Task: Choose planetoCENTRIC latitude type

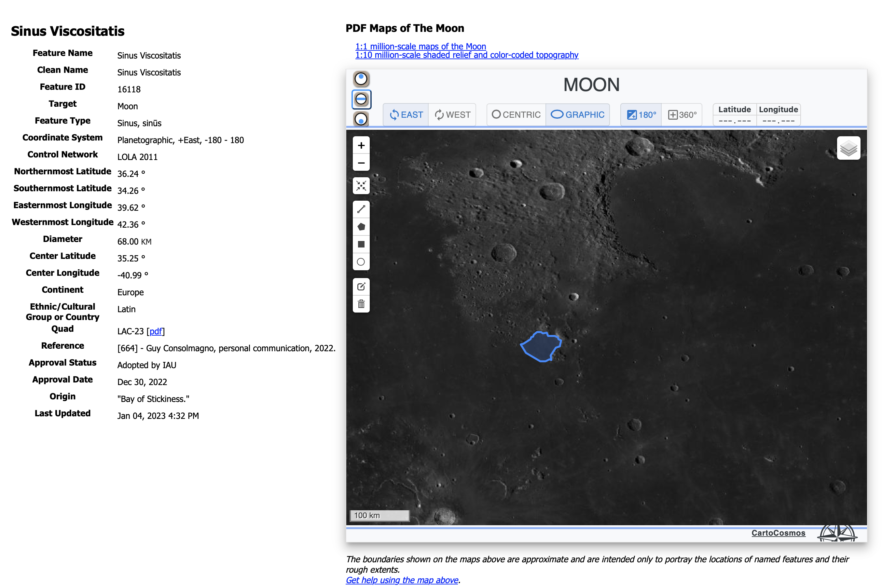Action: click(516, 115)
